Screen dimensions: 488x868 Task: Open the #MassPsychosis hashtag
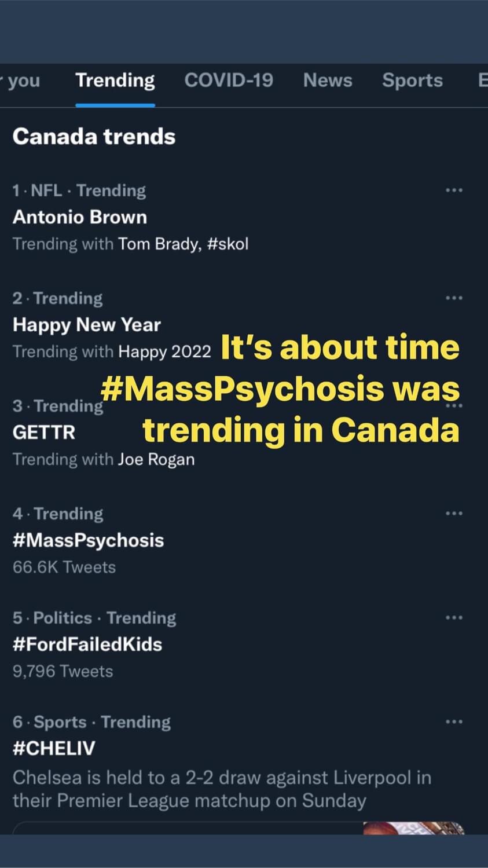pos(88,540)
